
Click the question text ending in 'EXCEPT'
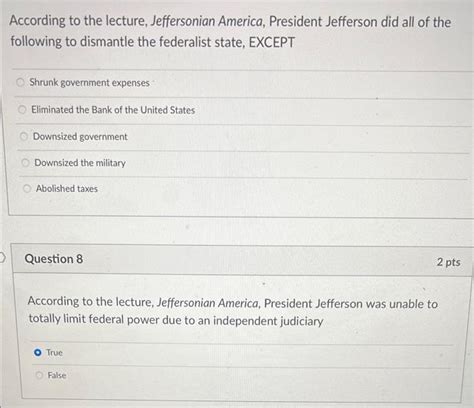tap(230, 32)
